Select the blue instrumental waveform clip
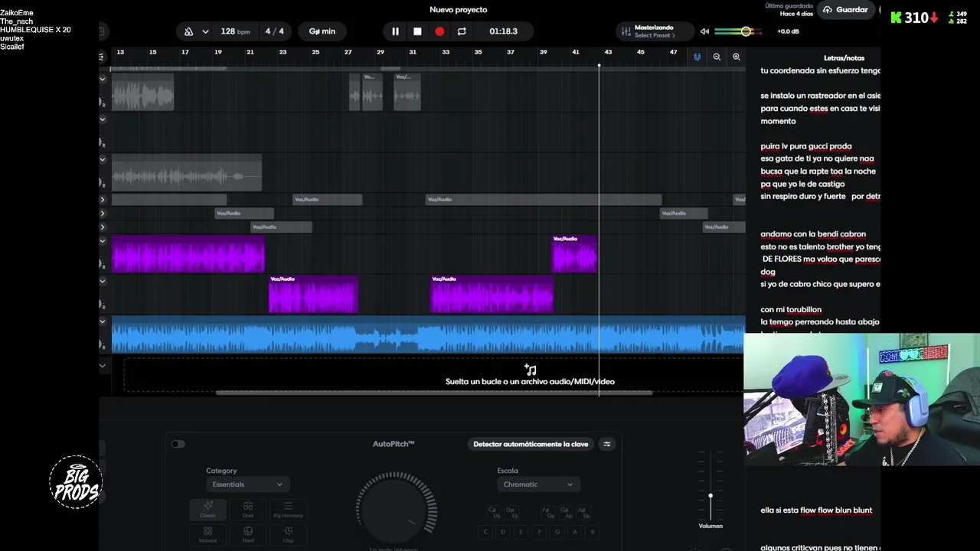 click(429, 335)
